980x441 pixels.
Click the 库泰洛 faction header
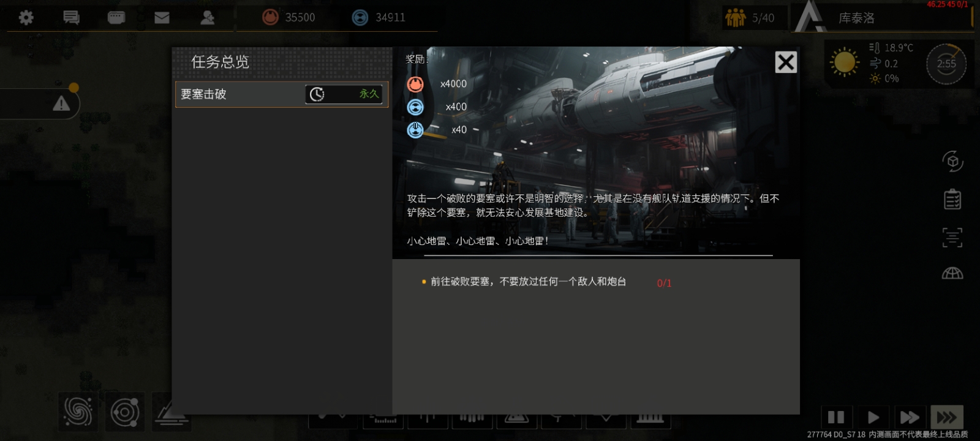(882, 17)
